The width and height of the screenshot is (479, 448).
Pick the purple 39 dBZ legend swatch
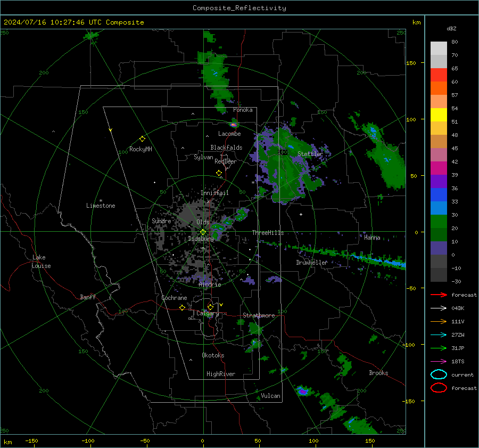click(439, 182)
